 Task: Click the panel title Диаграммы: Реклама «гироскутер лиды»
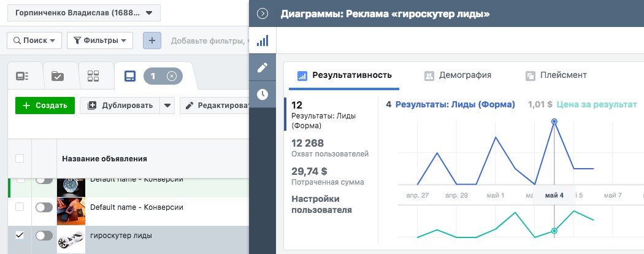click(385, 13)
